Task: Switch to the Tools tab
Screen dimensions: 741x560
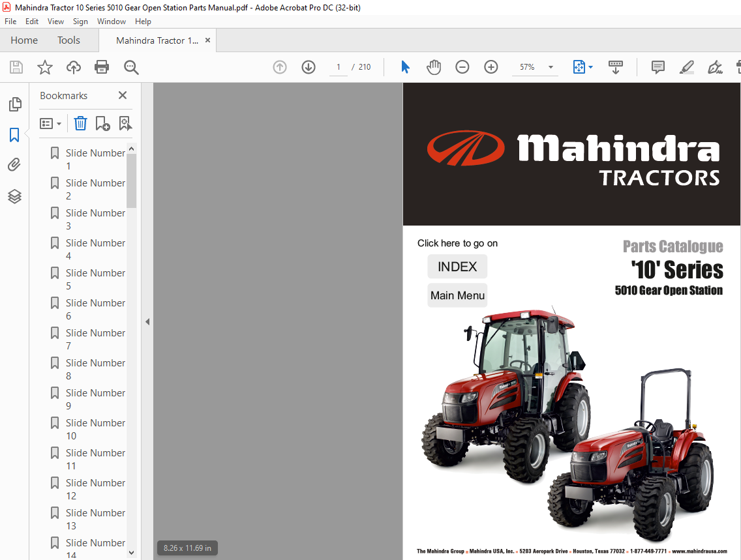Action: point(68,40)
